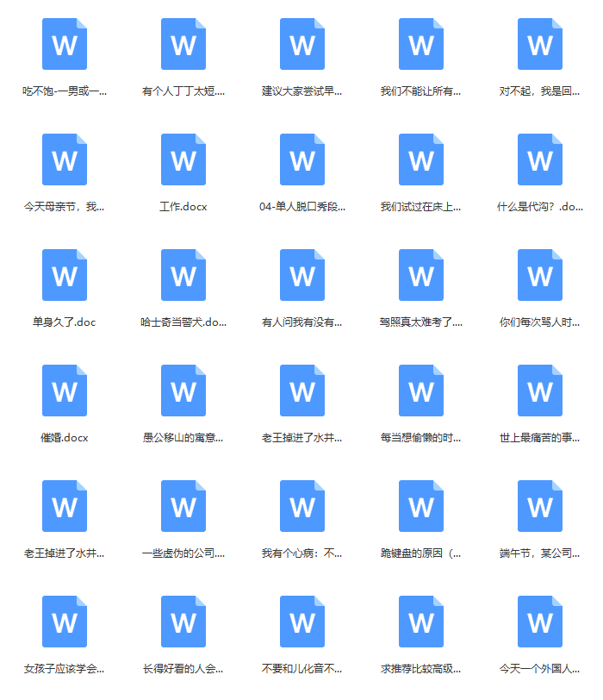
Task: Select the 女孩子应该学会... document icon
Action: coord(65,622)
